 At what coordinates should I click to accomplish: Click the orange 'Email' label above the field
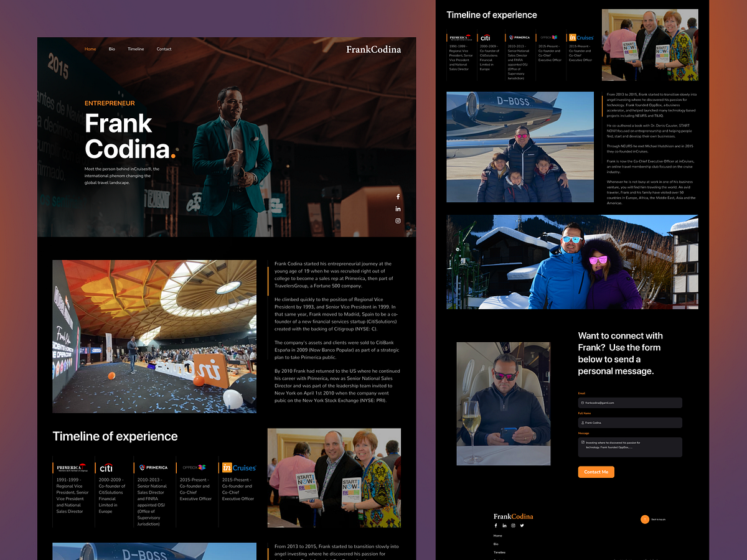click(x=581, y=393)
